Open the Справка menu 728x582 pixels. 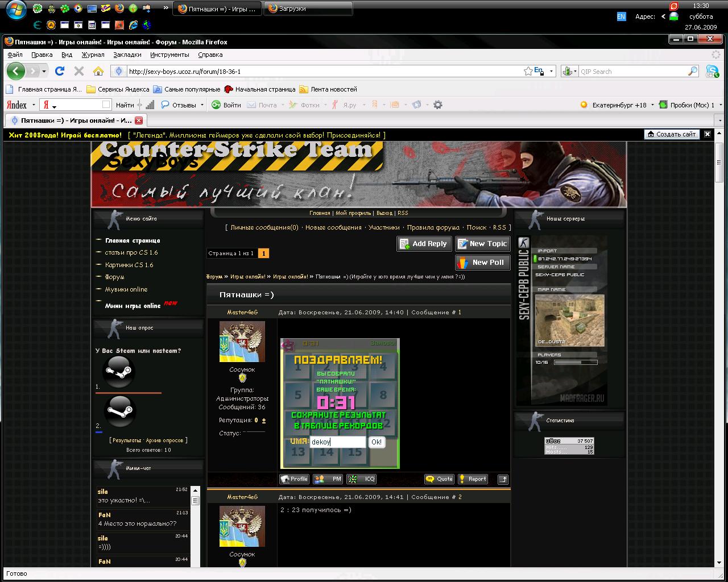click(210, 55)
